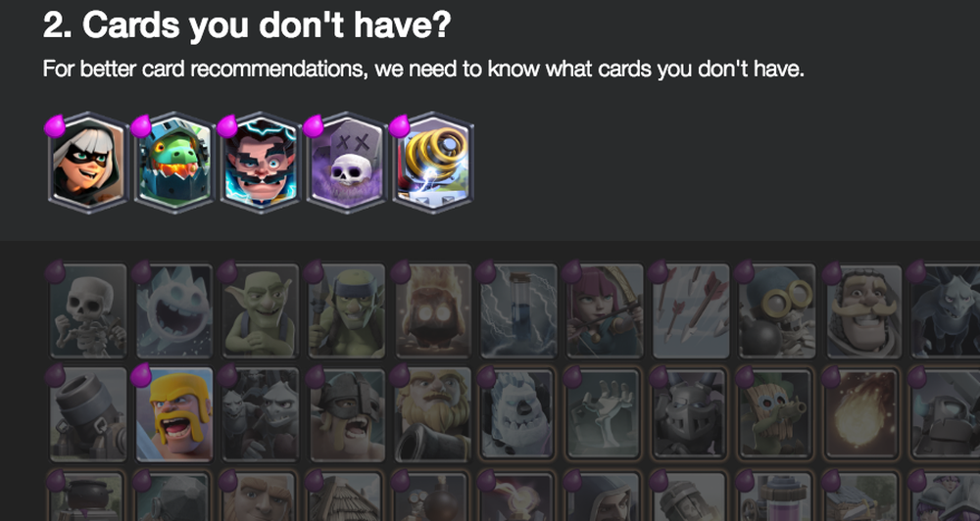
Task: Click the Graveyard legendary card
Action: [347, 163]
